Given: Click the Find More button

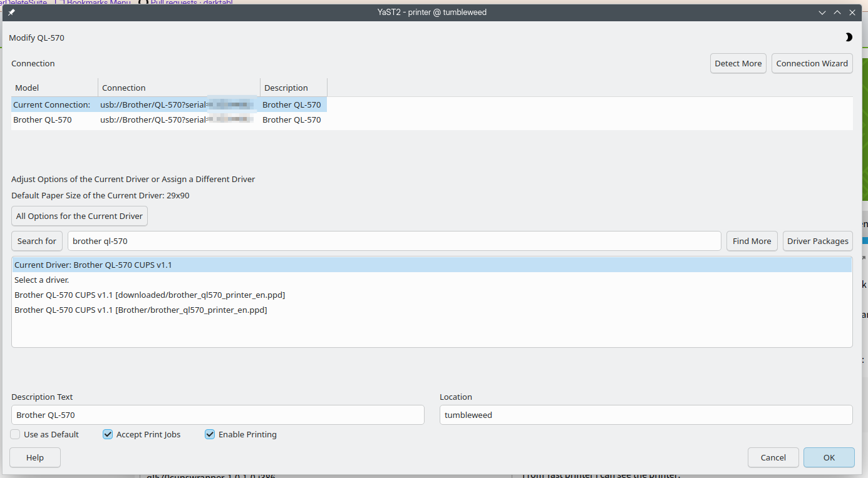Looking at the screenshot, I should [x=752, y=241].
